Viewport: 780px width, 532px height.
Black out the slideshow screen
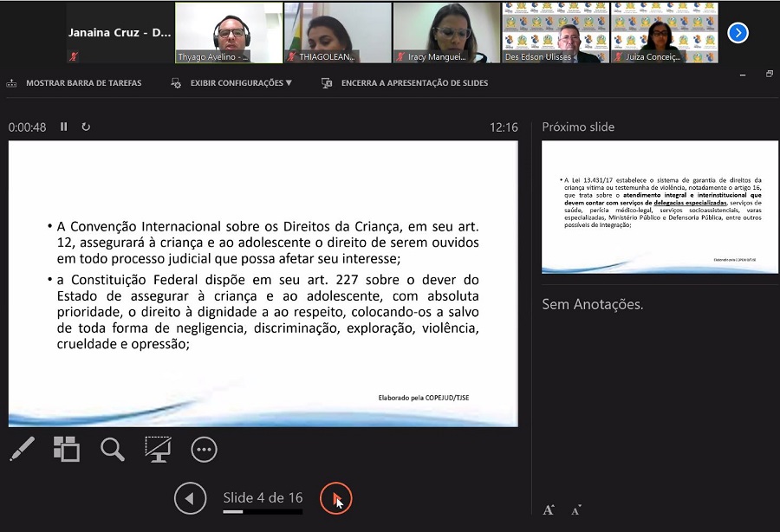tap(158, 449)
